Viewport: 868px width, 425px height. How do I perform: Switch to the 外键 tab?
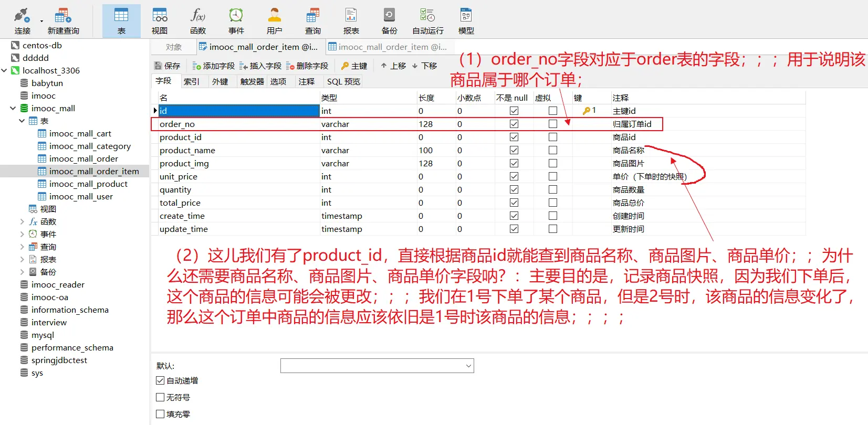tap(220, 81)
